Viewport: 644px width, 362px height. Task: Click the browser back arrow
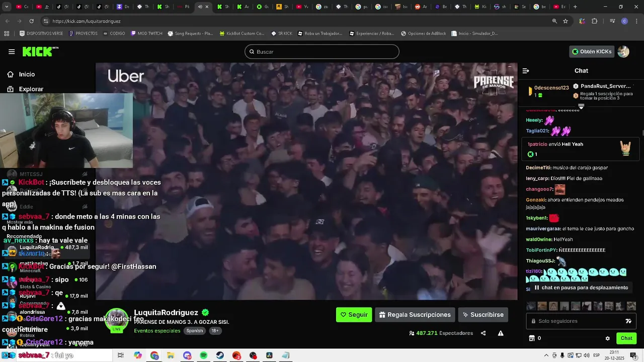8,21
